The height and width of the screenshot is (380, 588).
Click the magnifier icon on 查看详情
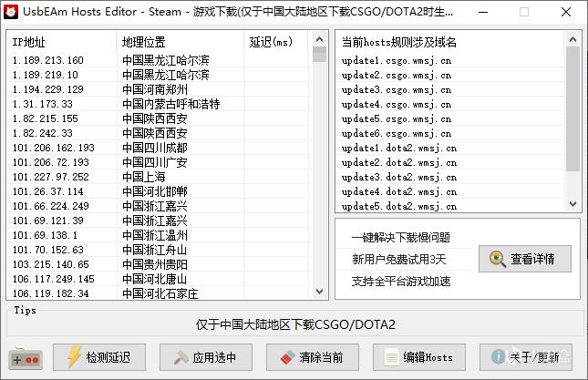click(x=498, y=259)
